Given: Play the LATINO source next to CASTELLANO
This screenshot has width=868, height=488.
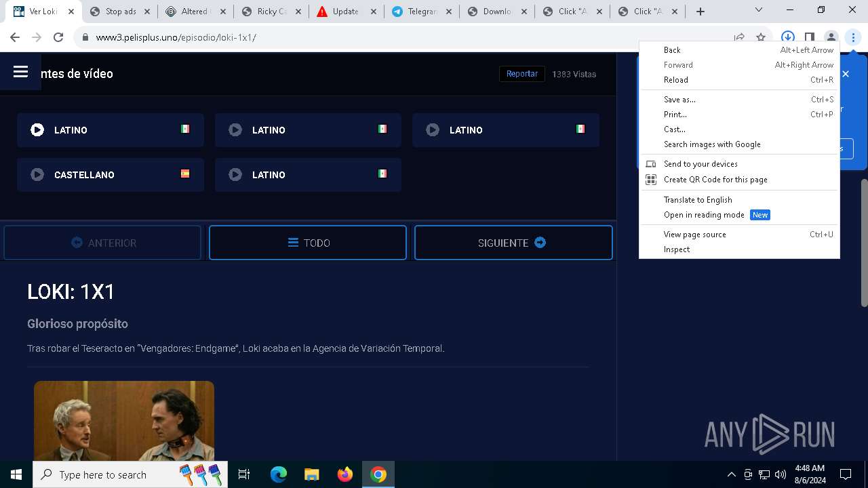Looking at the screenshot, I should point(308,175).
